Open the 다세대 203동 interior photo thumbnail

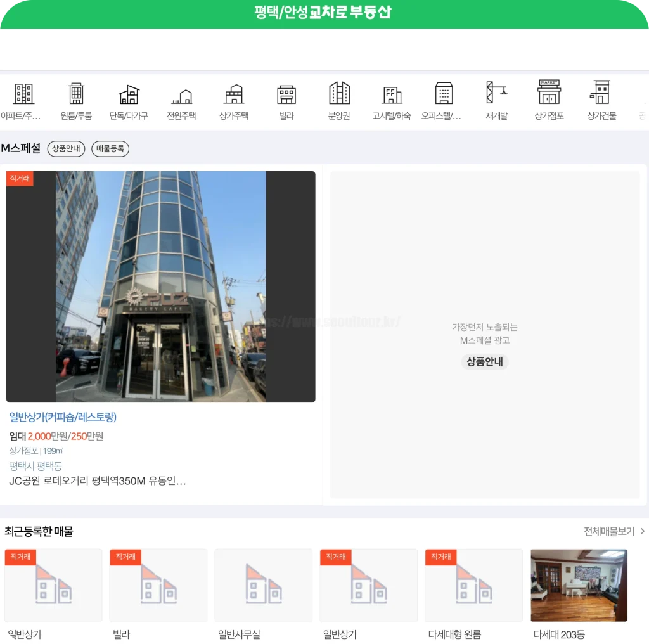click(579, 585)
